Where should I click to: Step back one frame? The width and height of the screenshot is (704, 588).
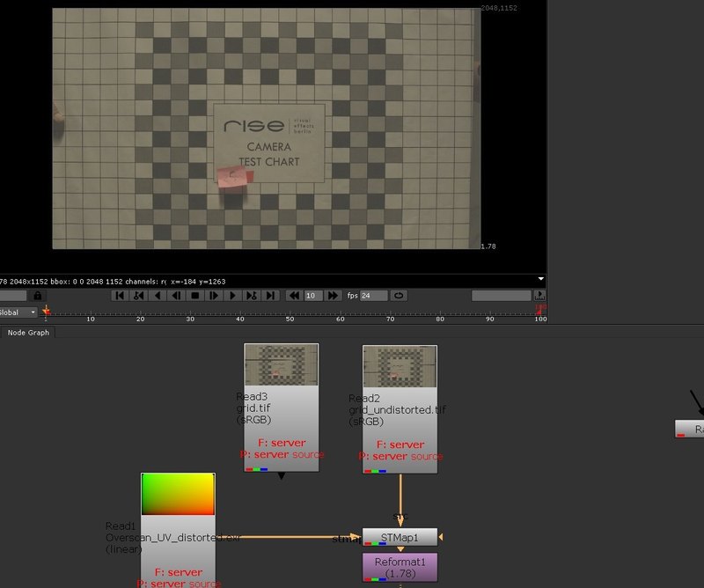pos(176,296)
